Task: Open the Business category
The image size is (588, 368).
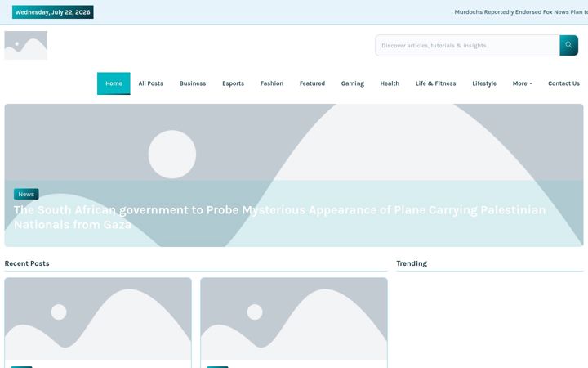Action: click(193, 83)
